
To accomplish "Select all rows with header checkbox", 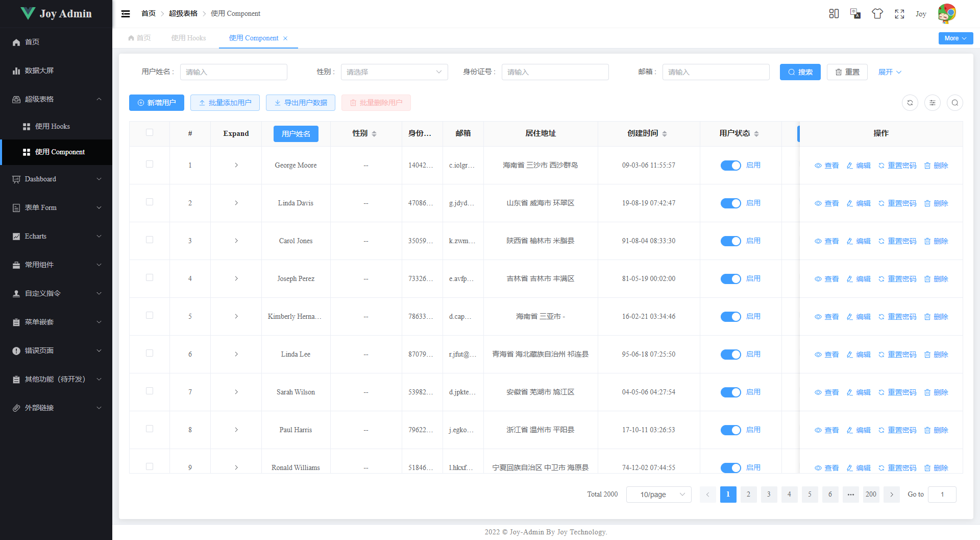I will 150,132.
